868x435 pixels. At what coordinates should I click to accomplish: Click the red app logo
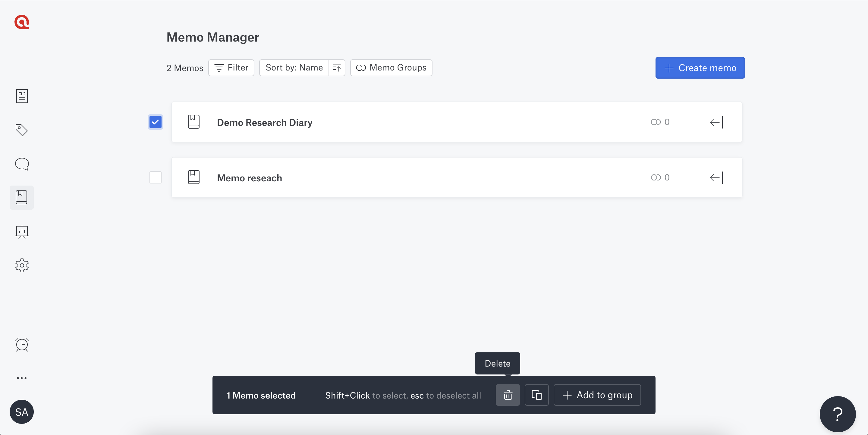(x=22, y=22)
